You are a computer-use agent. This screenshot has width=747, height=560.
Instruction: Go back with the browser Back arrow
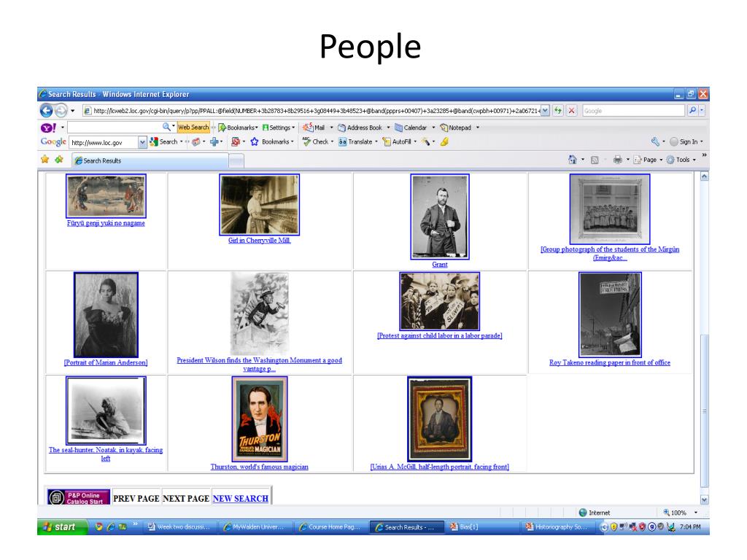[x=46, y=111]
